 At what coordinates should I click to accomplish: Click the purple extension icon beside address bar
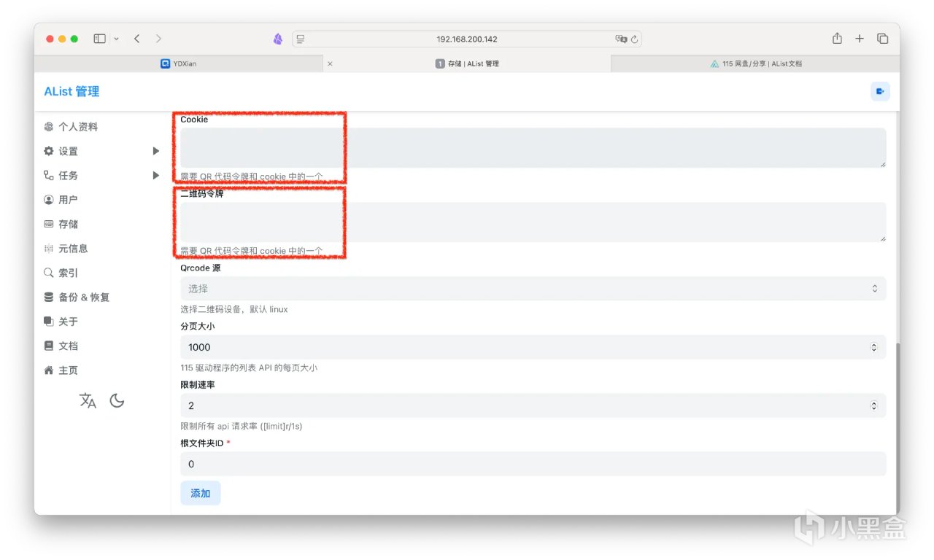278,39
